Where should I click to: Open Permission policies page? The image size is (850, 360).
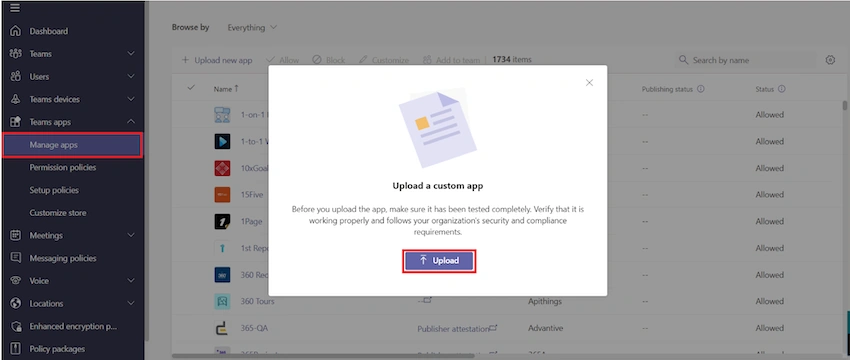(63, 168)
